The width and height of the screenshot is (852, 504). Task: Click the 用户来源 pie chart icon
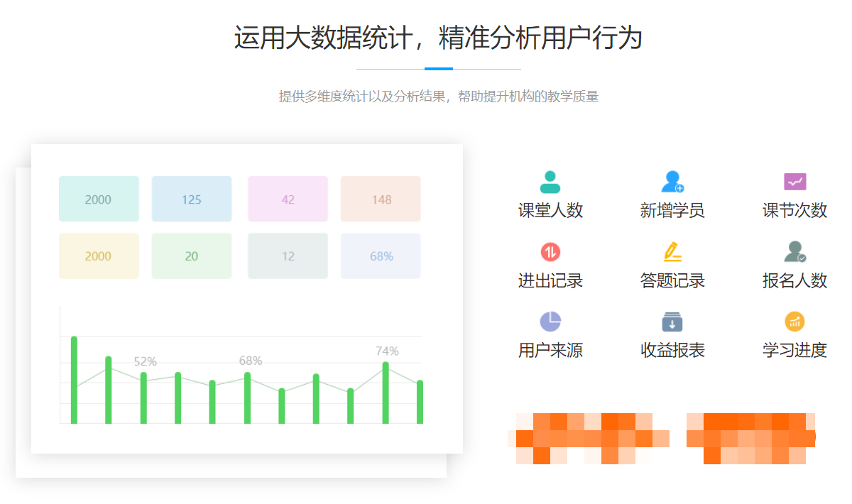click(x=550, y=321)
